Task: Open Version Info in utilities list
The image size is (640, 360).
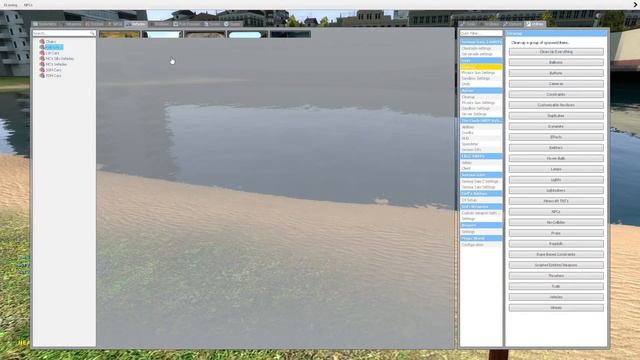Action: click(x=481, y=150)
